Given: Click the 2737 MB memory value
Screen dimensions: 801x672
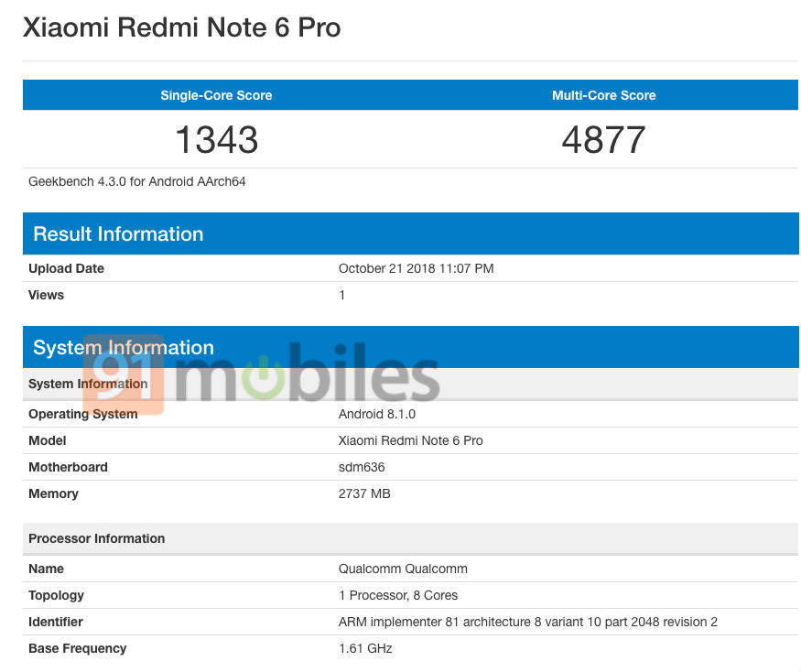Looking at the screenshot, I should tap(364, 493).
